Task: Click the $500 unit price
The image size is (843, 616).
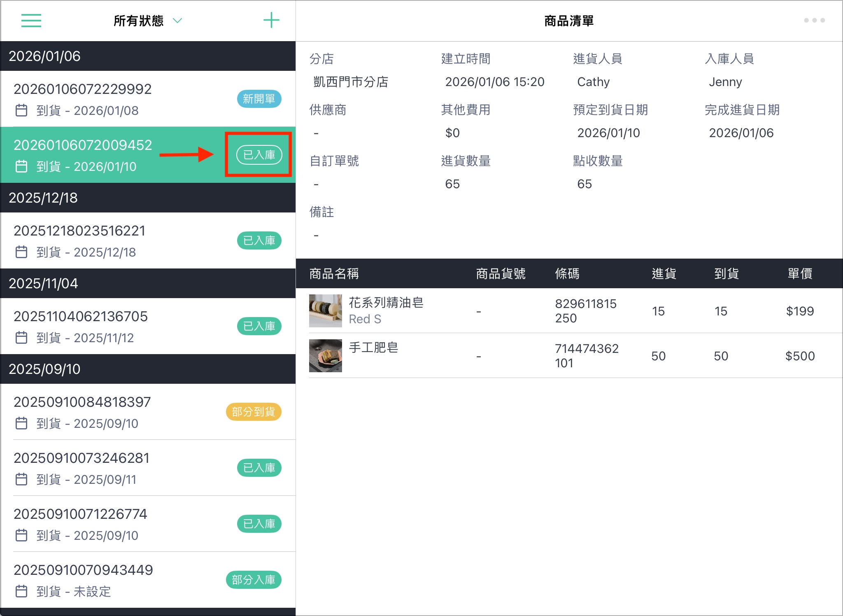Action: (800, 356)
